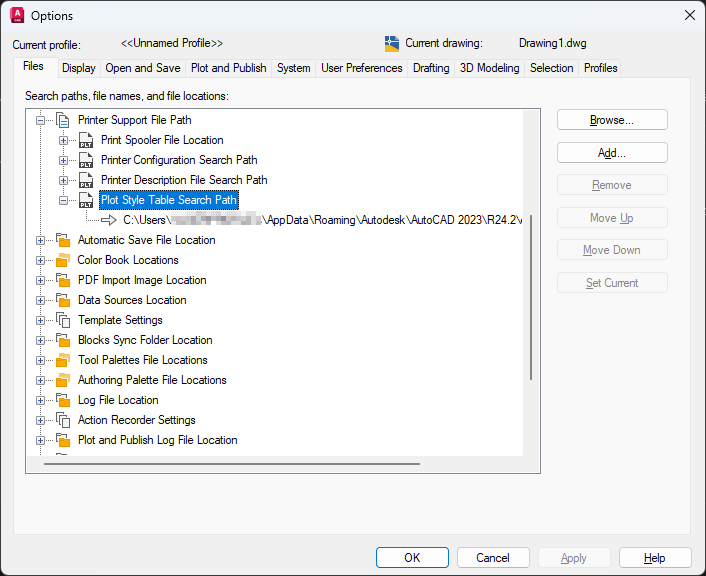
Task: Expand Blocks Sync Folder Location
Action: click(x=41, y=340)
